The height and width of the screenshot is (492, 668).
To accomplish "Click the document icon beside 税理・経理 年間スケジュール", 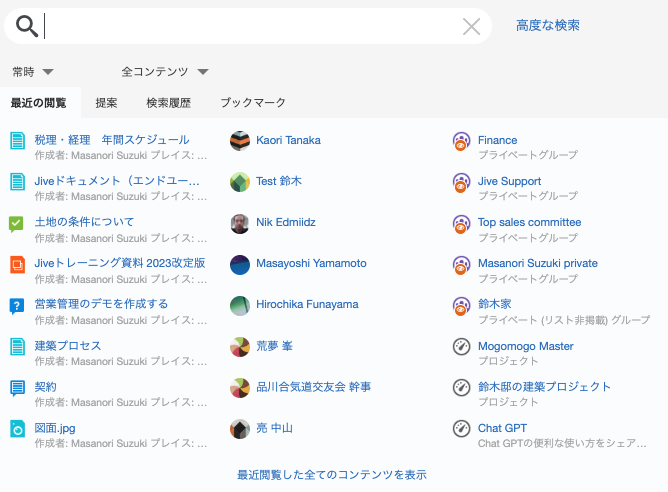I will pyautogui.click(x=17, y=141).
